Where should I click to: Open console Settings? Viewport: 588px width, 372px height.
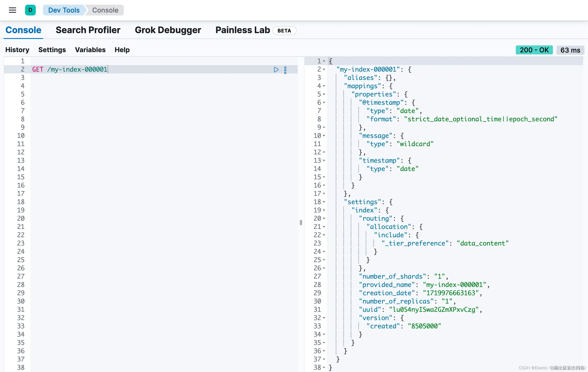click(x=52, y=50)
